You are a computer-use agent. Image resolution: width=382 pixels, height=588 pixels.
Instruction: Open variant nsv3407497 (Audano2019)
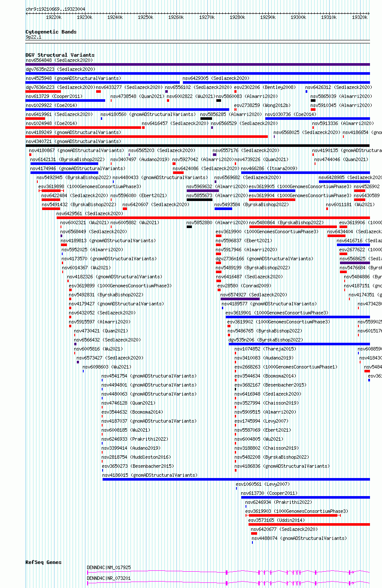coord(140,159)
